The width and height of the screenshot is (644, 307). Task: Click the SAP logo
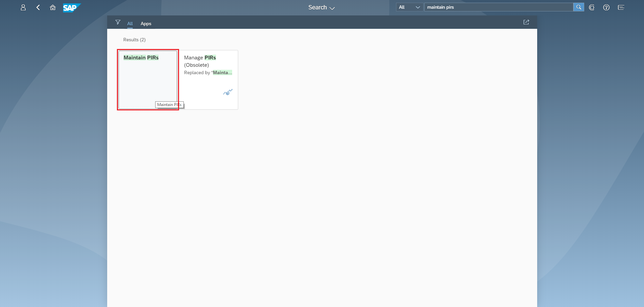72,8
